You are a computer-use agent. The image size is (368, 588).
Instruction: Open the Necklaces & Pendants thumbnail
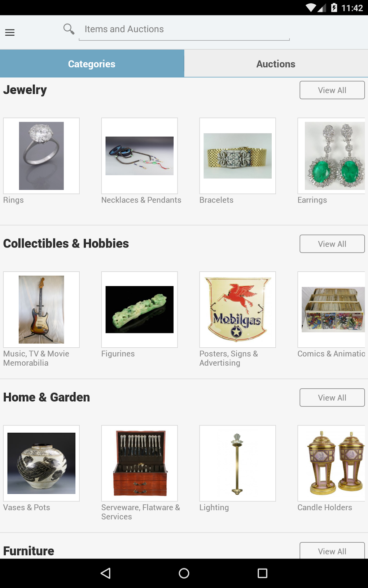pos(140,156)
